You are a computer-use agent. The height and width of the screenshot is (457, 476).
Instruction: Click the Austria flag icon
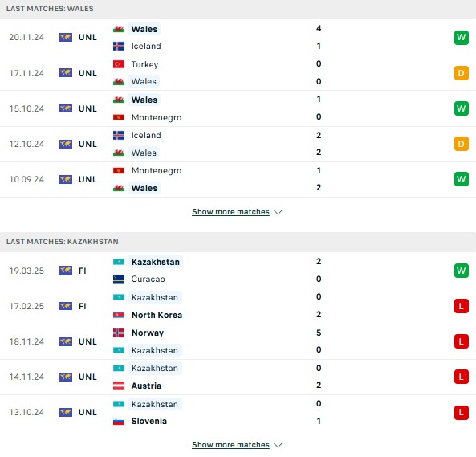pos(119,386)
